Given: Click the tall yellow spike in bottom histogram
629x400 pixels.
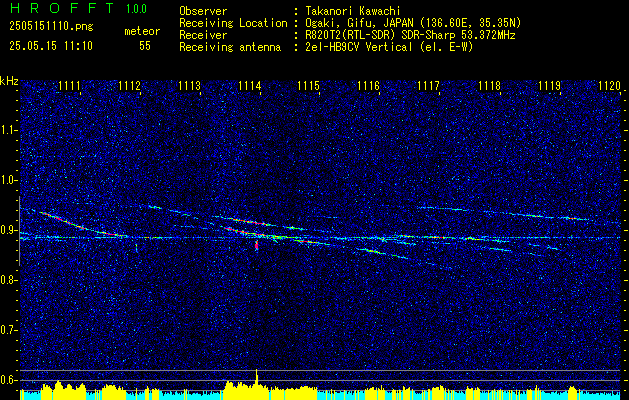Looking at the screenshot, I should 256,379.
